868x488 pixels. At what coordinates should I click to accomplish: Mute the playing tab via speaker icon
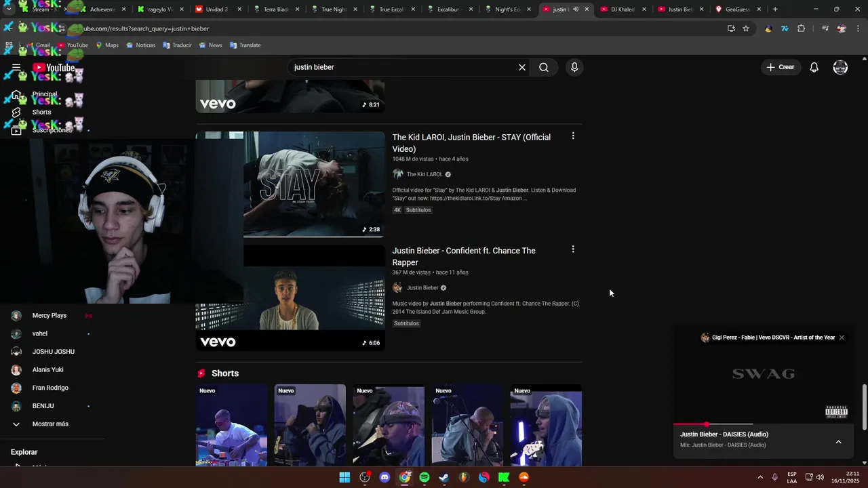click(576, 9)
